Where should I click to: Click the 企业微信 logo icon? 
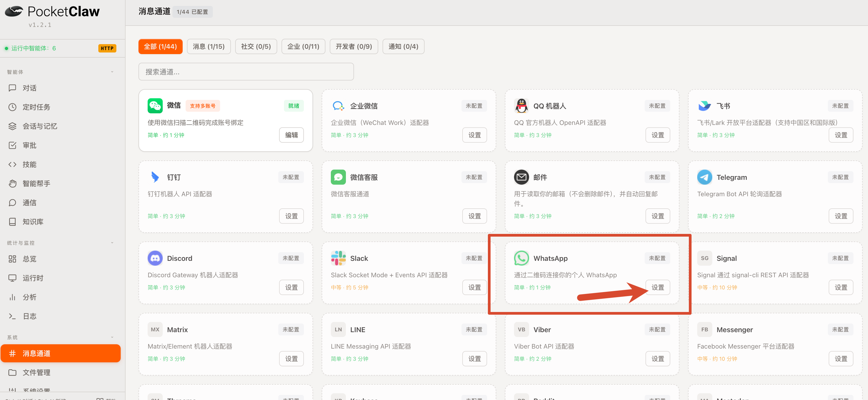(338, 106)
